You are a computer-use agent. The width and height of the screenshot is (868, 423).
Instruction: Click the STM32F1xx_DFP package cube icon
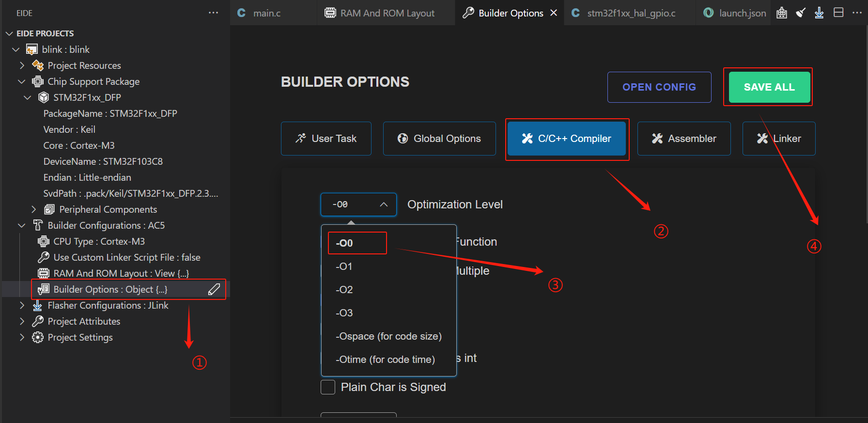tap(44, 97)
